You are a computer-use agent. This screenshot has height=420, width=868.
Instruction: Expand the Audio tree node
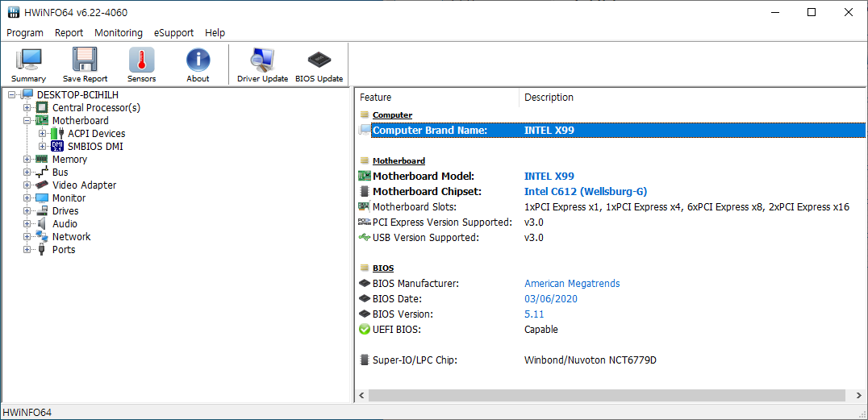[27, 223]
